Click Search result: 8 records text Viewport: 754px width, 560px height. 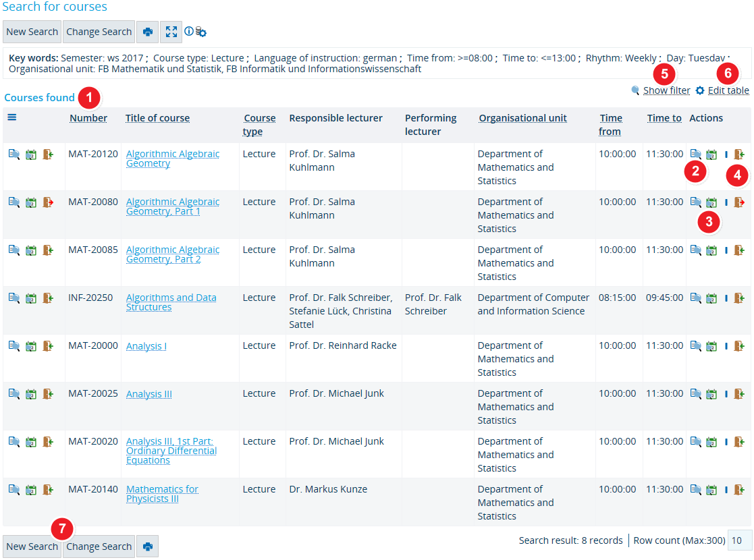pos(570,541)
